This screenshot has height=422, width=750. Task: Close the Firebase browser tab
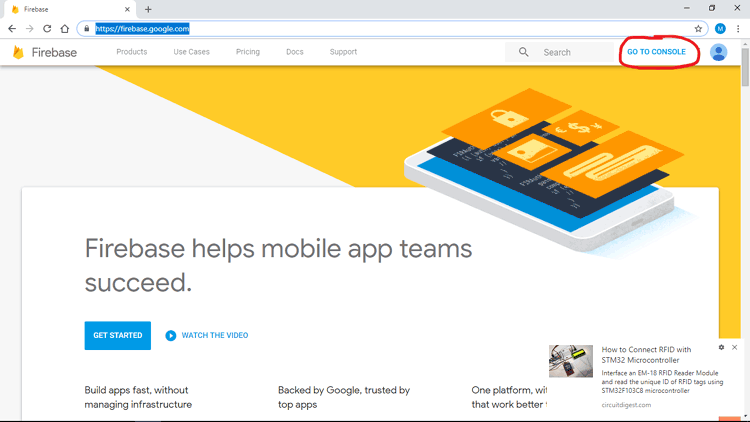tap(127, 9)
